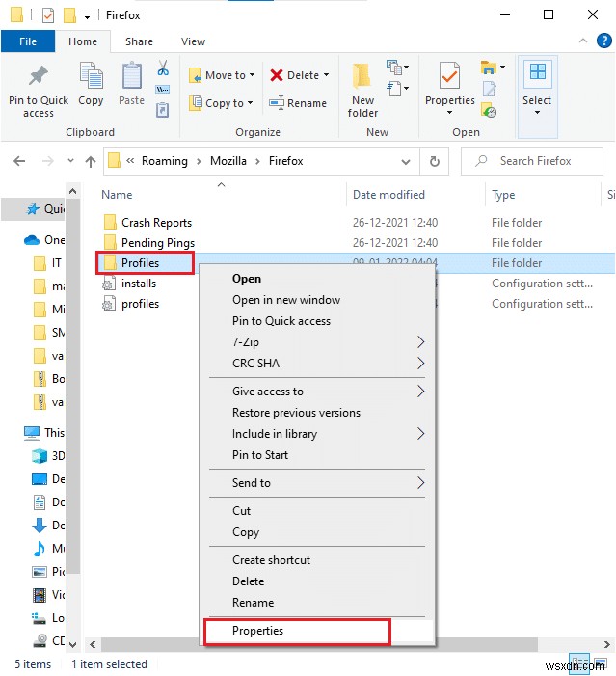Image resolution: width=616 pixels, height=676 pixels.
Task: Click the Cut scissors icon
Action: click(163, 68)
